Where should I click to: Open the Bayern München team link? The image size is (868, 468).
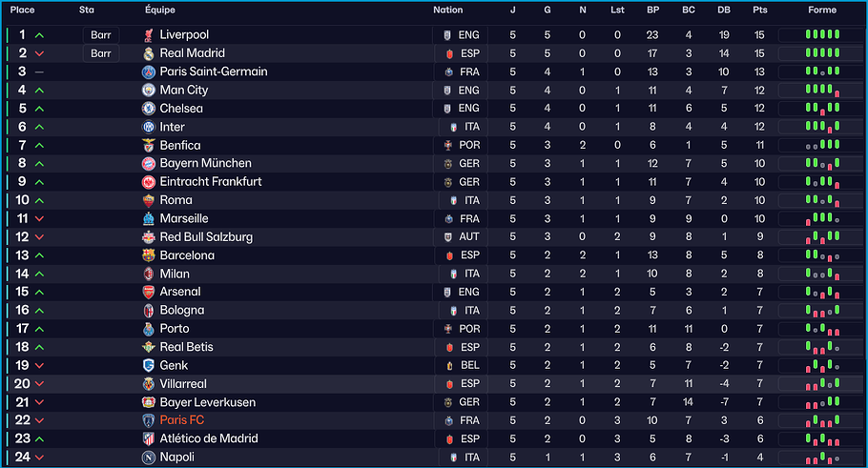tap(205, 164)
